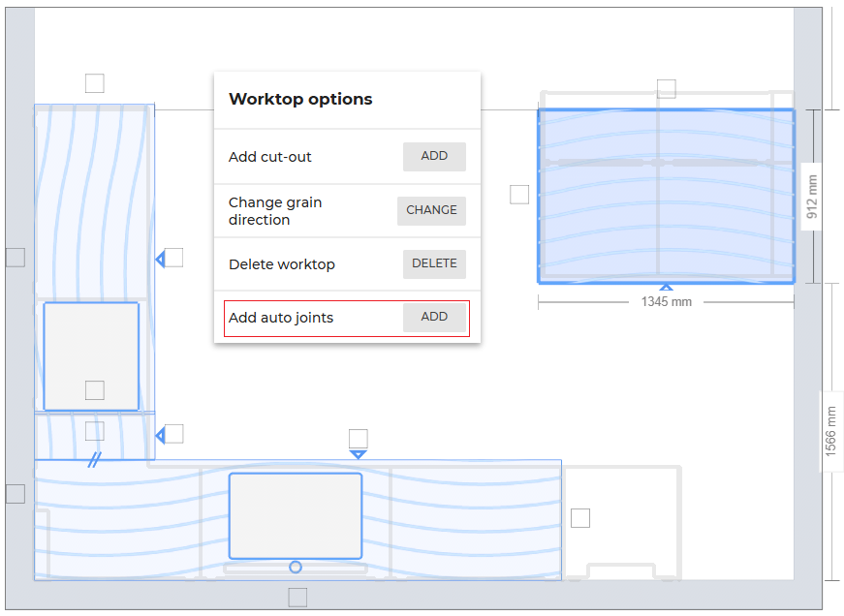The height and width of the screenshot is (616, 844).
Task: Click square handle above the island worktop
Action: click(666, 89)
